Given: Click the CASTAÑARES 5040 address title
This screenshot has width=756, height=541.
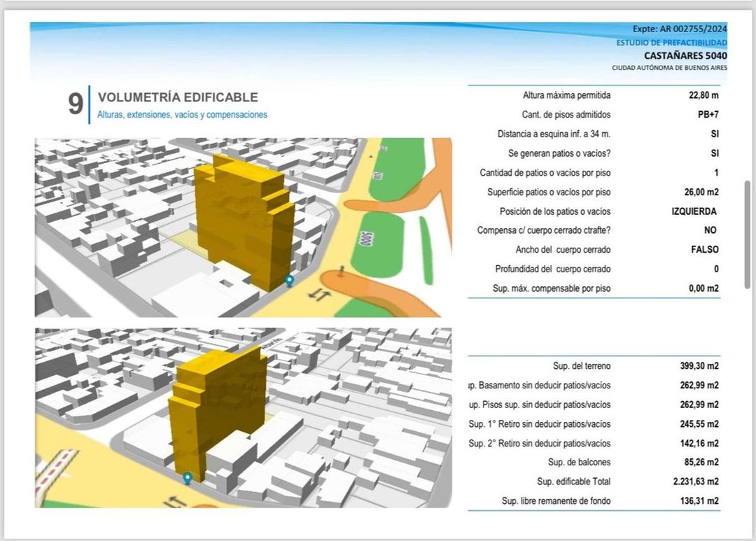Looking at the screenshot, I should click(685, 55).
